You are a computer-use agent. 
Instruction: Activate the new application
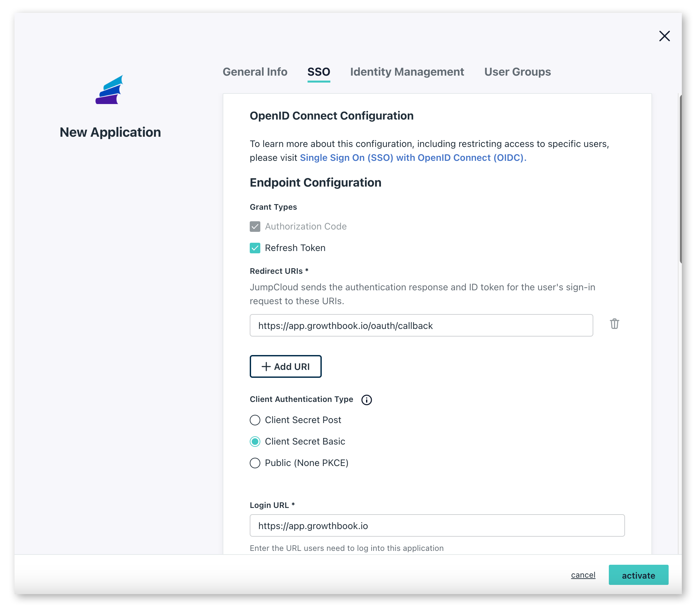point(638,575)
